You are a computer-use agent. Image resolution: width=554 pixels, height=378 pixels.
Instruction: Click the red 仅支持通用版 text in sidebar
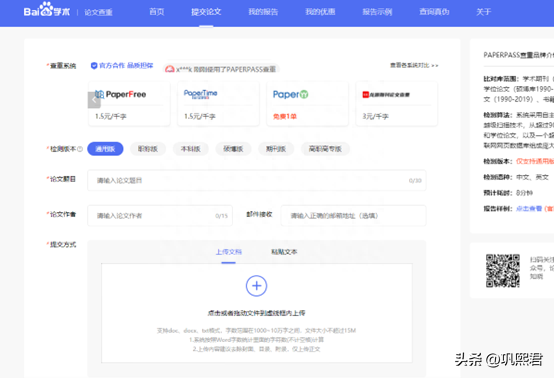(x=535, y=161)
